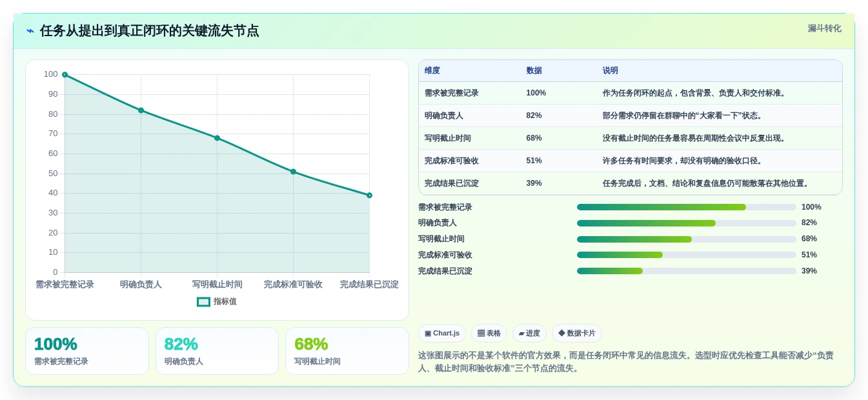Select the 82% 明确负责人 stat card
This screenshot has height=400, width=868.
click(x=217, y=351)
